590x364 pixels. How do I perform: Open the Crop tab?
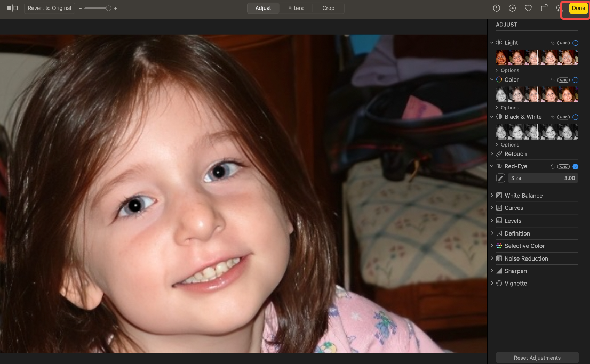(328, 8)
